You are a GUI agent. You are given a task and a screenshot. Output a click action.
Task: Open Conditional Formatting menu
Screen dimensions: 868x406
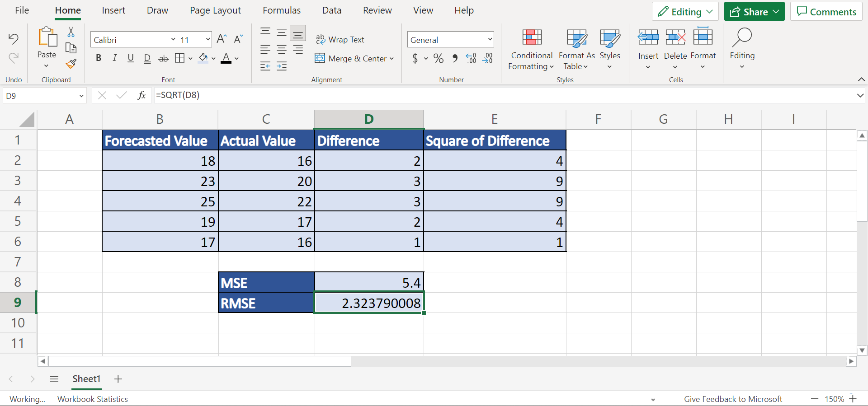coord(531,48)
